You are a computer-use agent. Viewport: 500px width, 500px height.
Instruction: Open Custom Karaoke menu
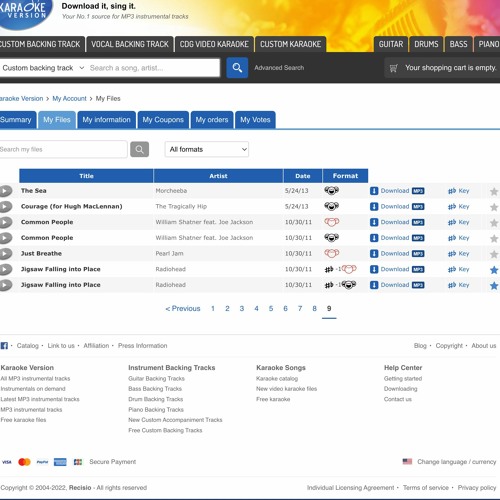click(x=290, y=44)
